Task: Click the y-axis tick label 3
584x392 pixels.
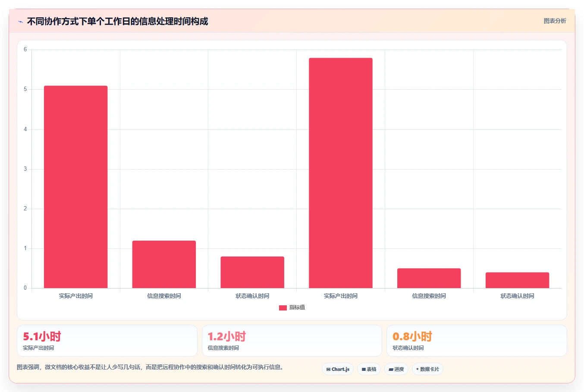Action: [x=25, y=169]
